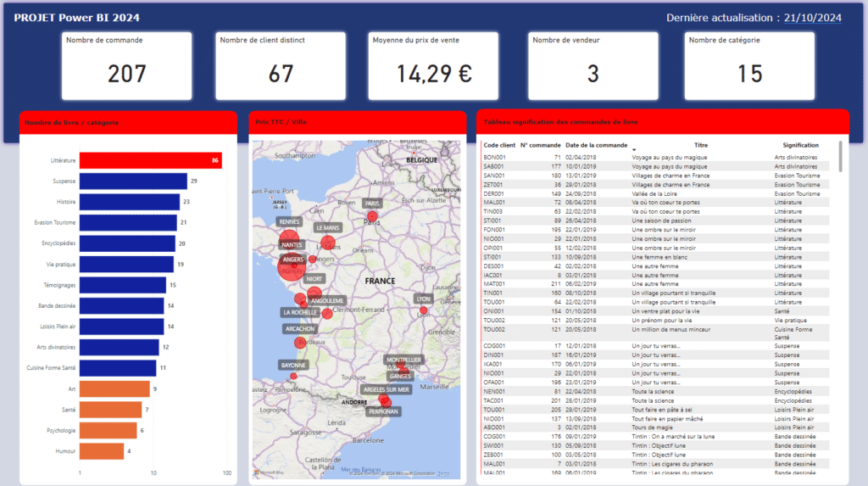
Task: Click title 'Un million de menus minceur'
Action: (x=671, y=330)
